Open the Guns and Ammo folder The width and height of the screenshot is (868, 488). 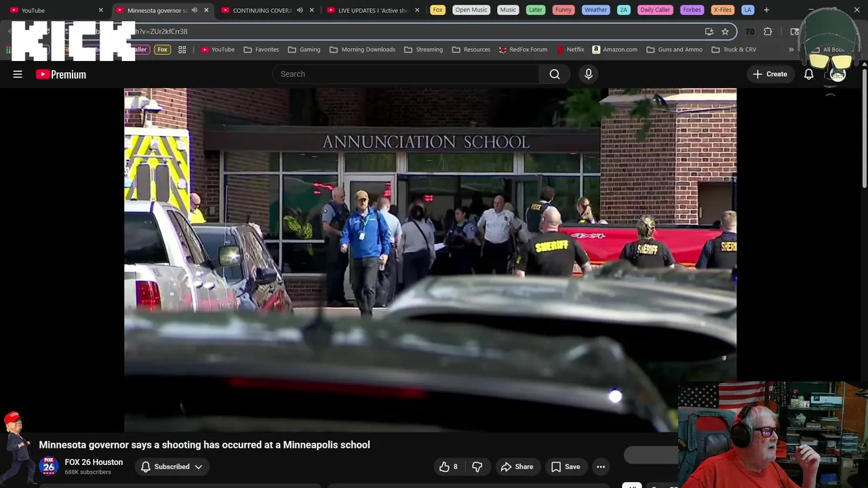point(674,49)
